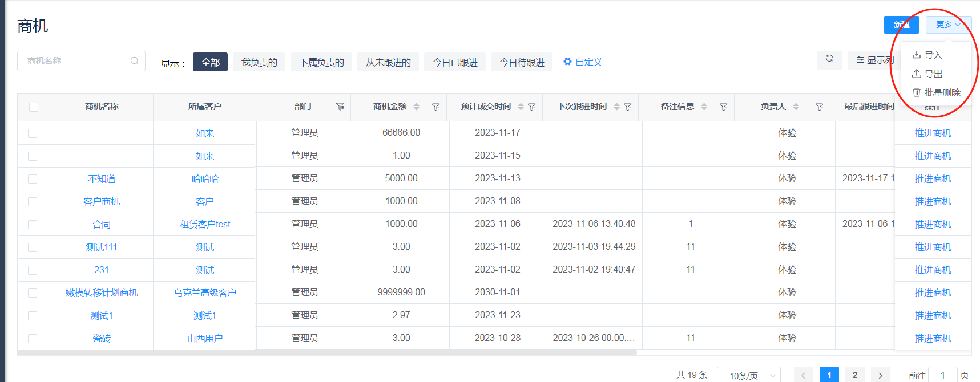This screenshot has height=382, width=980.
Task: Click the 新建 button
Action: coord(901,25)
